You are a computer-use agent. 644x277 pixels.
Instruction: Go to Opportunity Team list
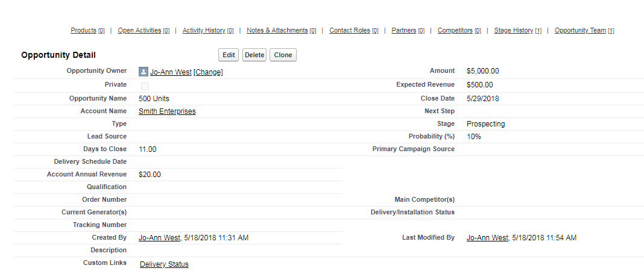coord(580,30)
